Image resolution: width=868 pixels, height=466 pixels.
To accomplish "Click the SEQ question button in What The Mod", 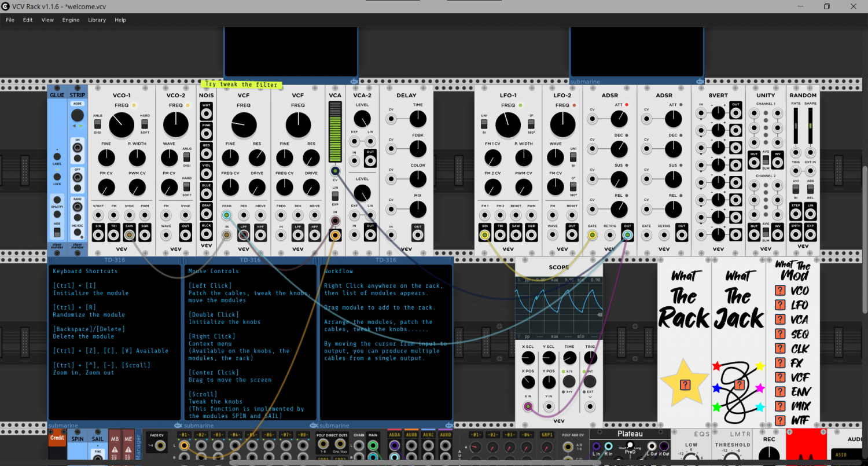I will pyautogui.click(x=779, y=334).
